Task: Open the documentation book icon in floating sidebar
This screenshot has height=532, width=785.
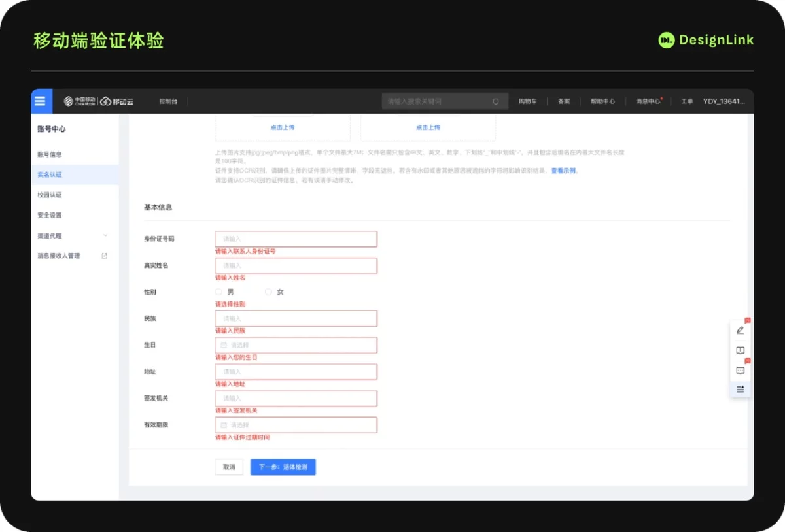Action: pyautogui.click(x=740, y=350)
